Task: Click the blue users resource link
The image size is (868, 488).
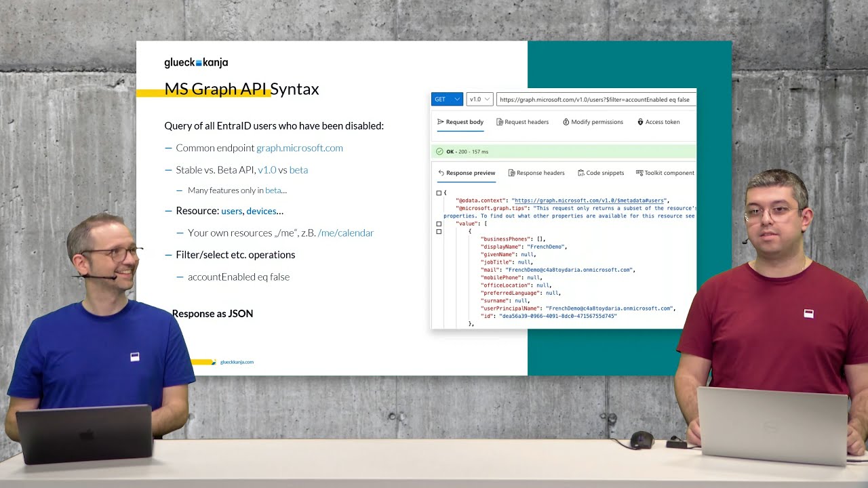Action: 232,211
